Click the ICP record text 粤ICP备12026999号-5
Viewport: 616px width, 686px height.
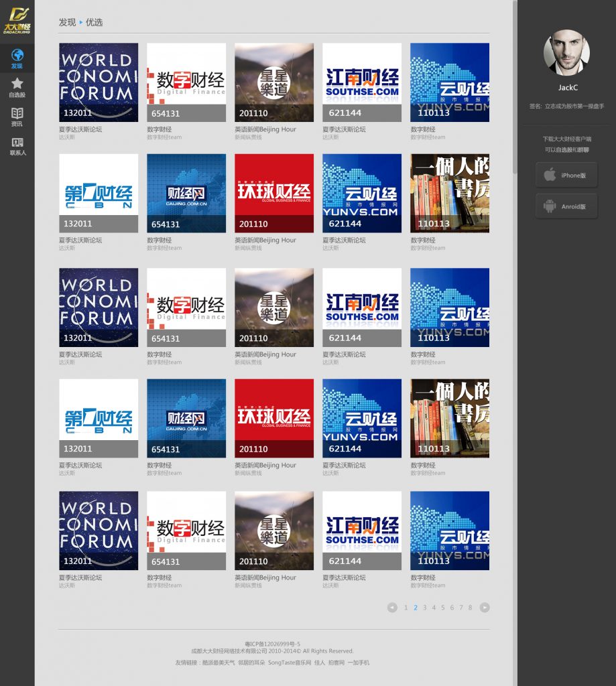pyautogui.click(x=272, y=644)
